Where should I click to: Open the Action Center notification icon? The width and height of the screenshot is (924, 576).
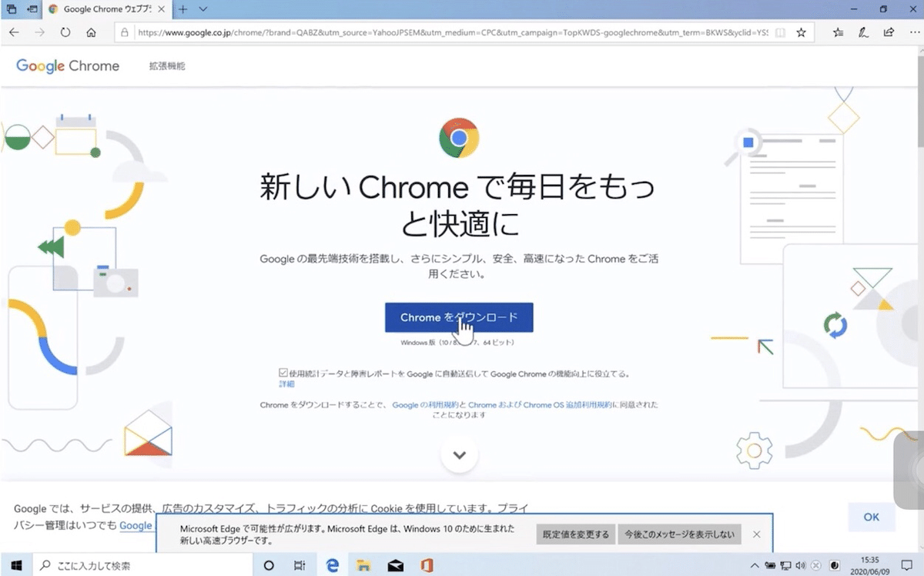[907, 565]
